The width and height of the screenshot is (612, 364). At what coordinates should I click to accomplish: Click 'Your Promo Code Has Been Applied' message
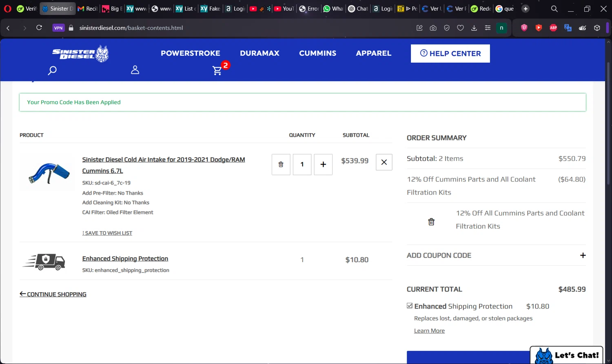[74, 102]
